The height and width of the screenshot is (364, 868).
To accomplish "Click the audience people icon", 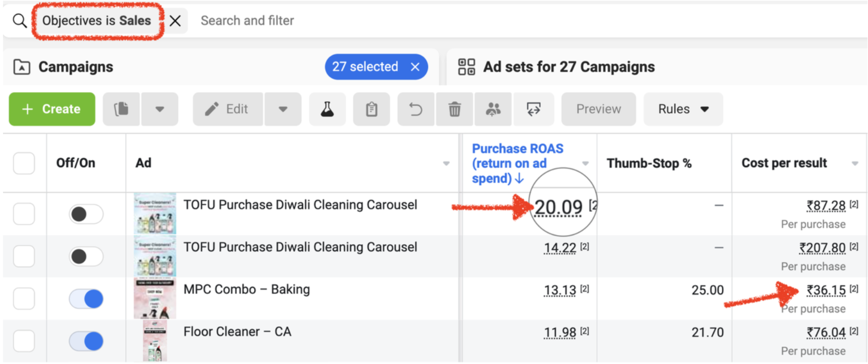I will click(x=493, y=109).
